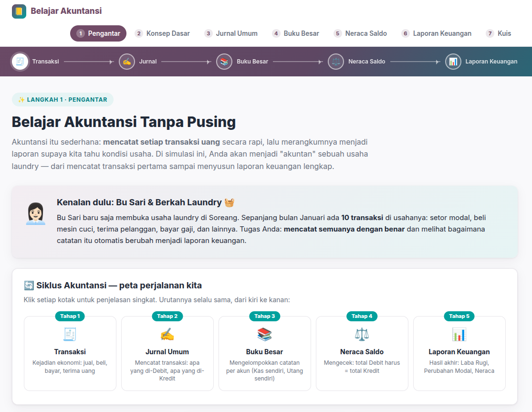Click the Tahap 5 badge

click(x=459, y=317)
